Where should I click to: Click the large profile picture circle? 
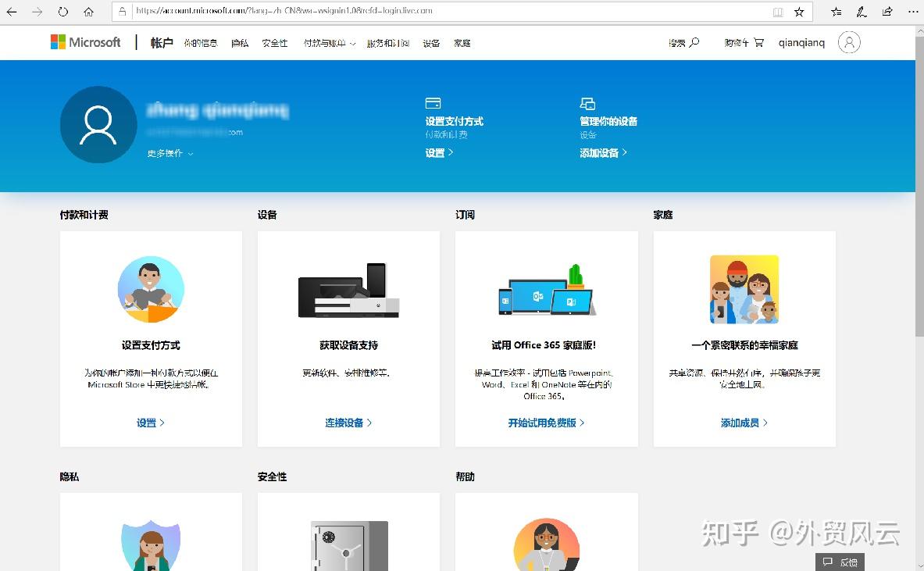click(98, 124)
